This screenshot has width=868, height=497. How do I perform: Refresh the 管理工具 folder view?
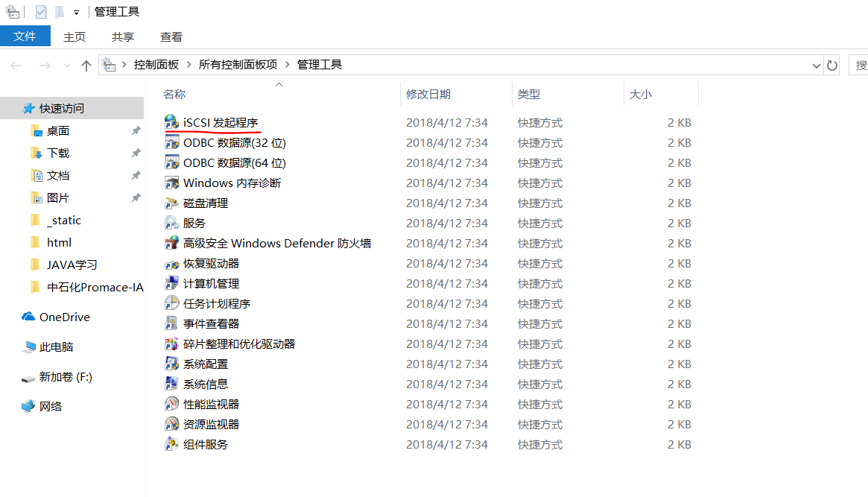[832, 66]
